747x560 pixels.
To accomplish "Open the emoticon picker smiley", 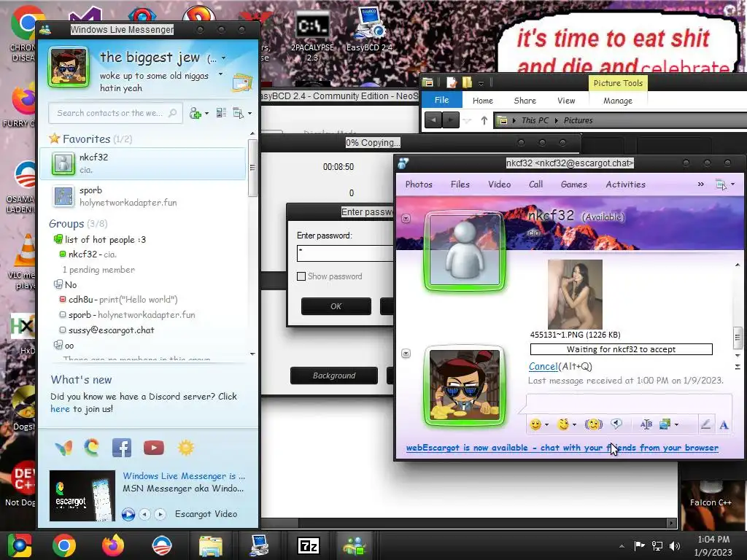I will click(535, 424).
